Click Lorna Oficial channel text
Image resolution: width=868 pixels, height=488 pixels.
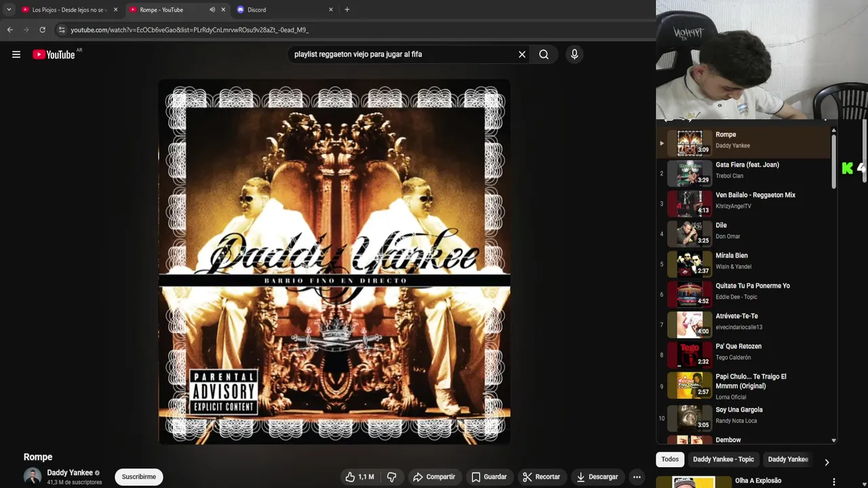(730, 397)
